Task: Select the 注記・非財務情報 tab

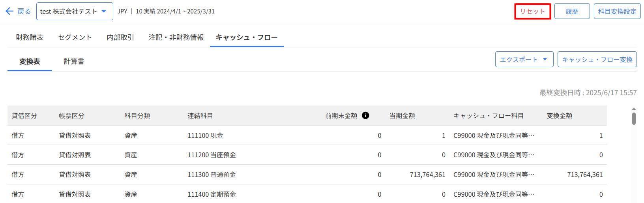Action: (176, 37)
